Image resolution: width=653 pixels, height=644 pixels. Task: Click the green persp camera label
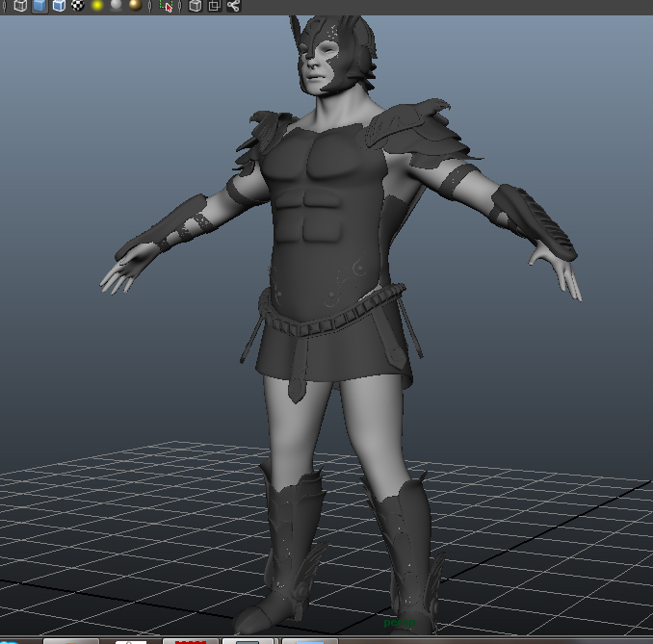(399, 623)
